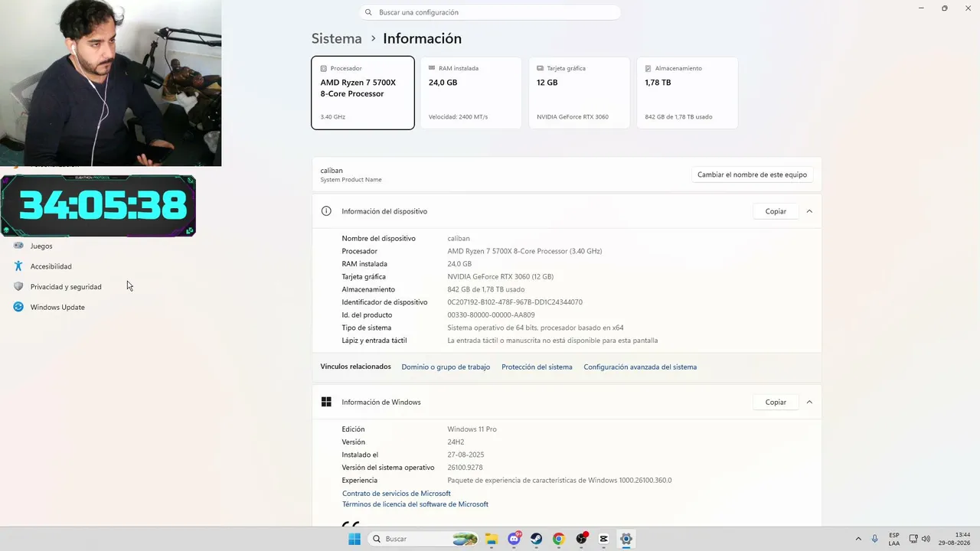This screenshot has height=551, width=980.
Task: Select the Almacenamiento 1,78 TB card
Action: point(688,93)
